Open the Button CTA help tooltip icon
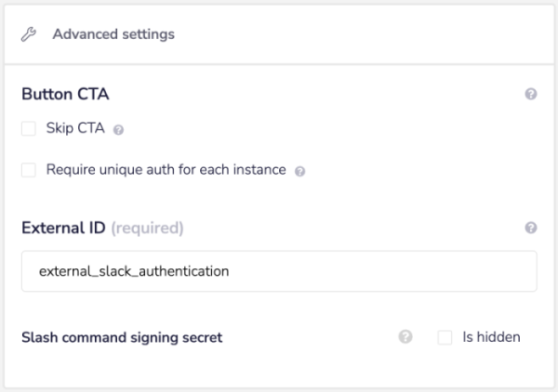This screenshot has width=558, height=392. click(x=531, y=94)
